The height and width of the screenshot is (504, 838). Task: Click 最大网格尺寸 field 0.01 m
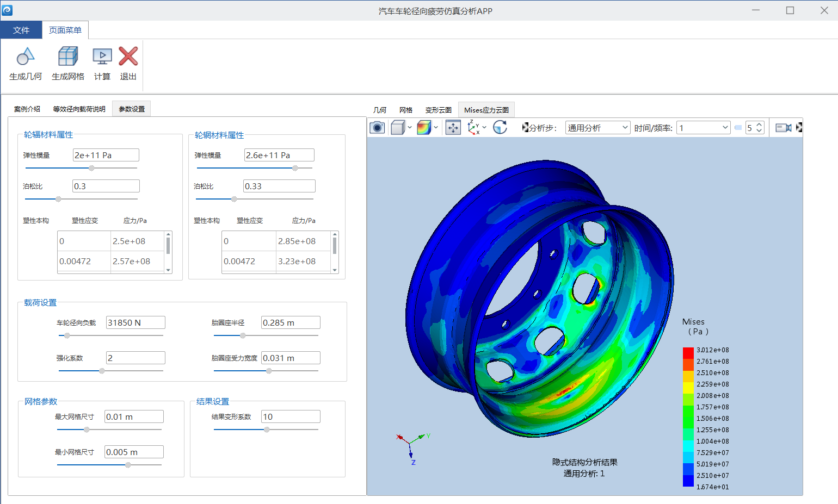(134, 416)
